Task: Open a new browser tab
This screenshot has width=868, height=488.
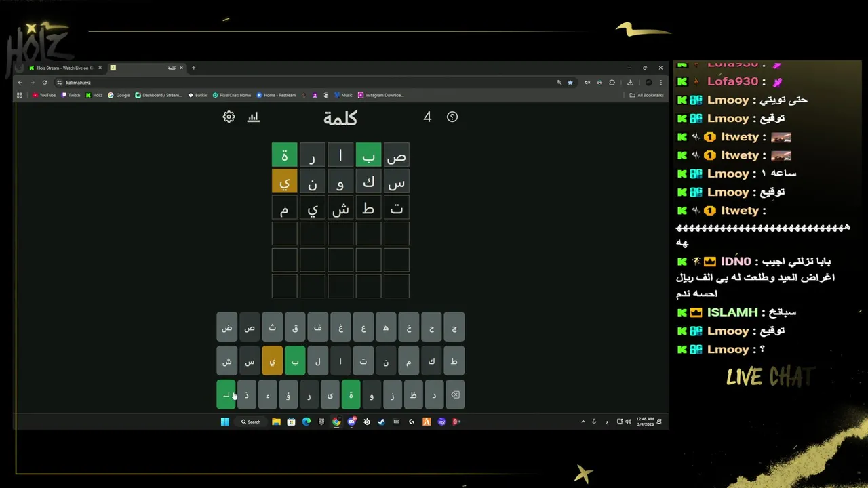Action: pyautogui.click(x=193, y=68)
